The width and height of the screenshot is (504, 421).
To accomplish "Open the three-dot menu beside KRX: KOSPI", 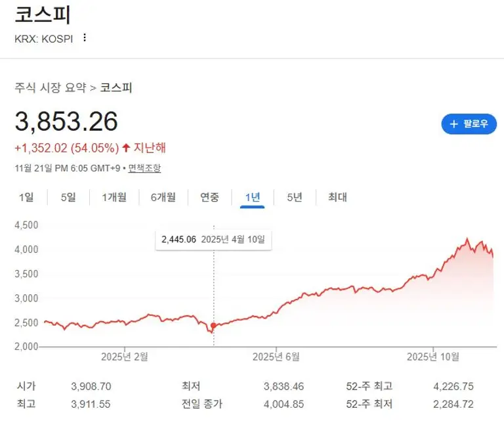I will click(84, 37).
